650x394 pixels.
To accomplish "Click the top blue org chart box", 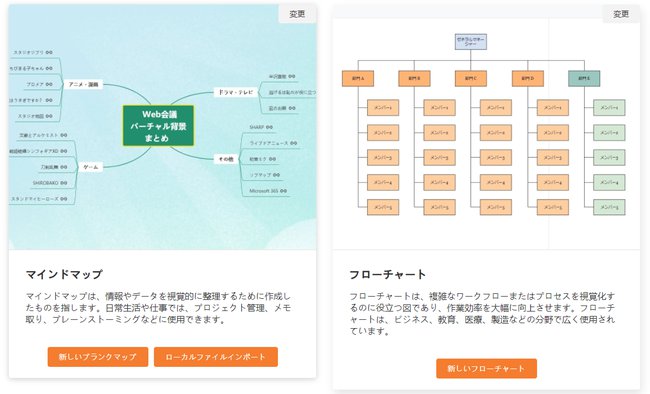I will click(471, 41).
